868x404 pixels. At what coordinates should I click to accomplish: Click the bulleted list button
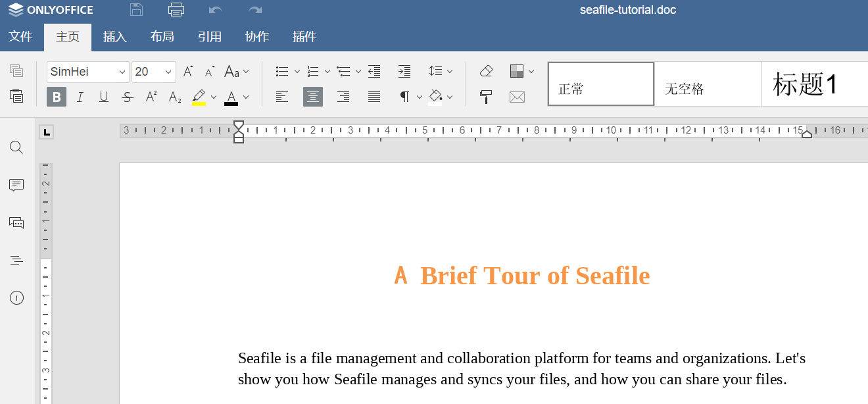[x=282, y=72]
